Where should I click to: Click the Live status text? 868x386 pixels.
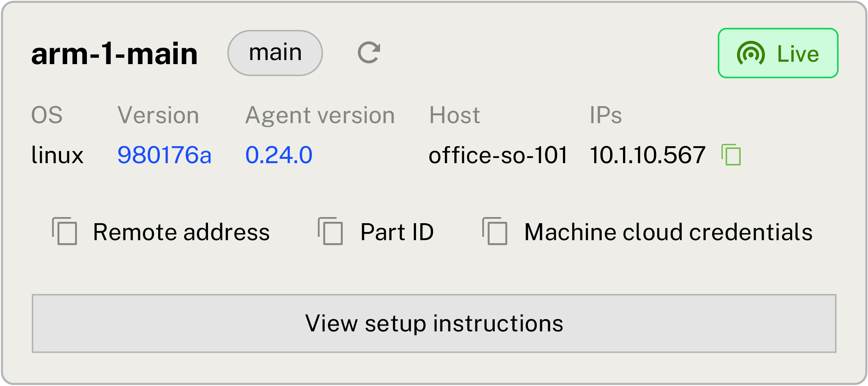tap(798, 54)
